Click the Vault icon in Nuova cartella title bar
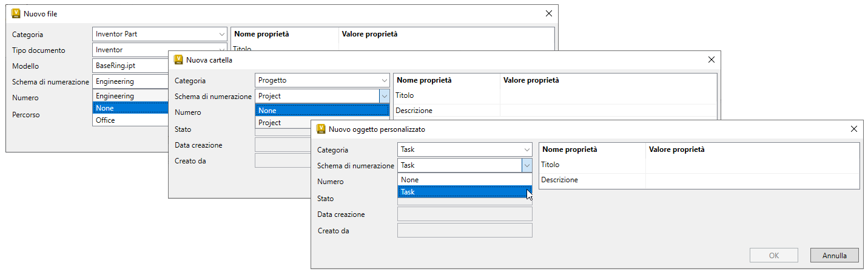 (x=178, y=60)
